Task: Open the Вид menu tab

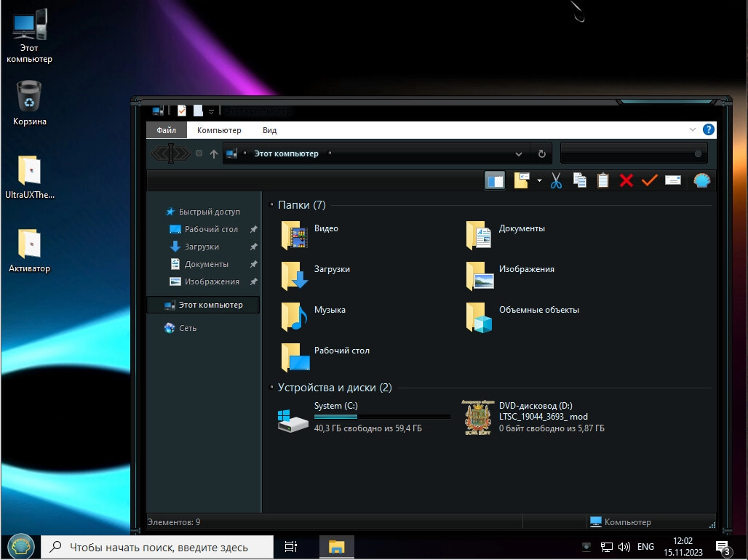Action: click(x=269, y=129)
